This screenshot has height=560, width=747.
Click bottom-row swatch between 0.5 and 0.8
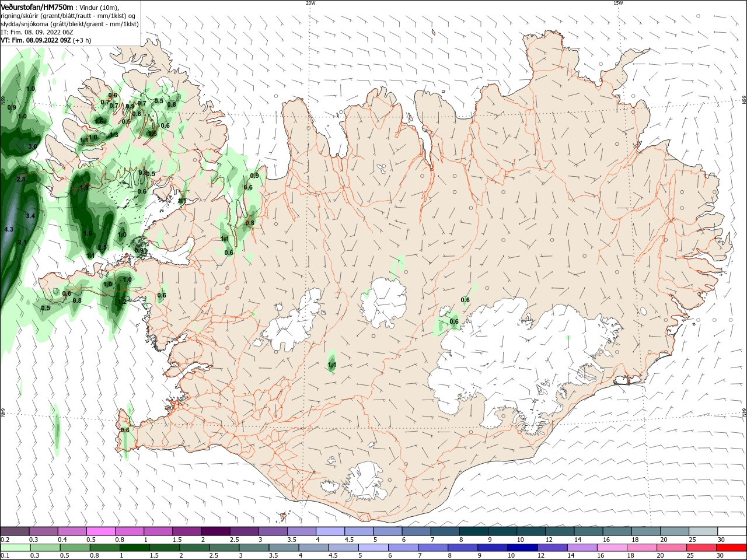(75, 548)
